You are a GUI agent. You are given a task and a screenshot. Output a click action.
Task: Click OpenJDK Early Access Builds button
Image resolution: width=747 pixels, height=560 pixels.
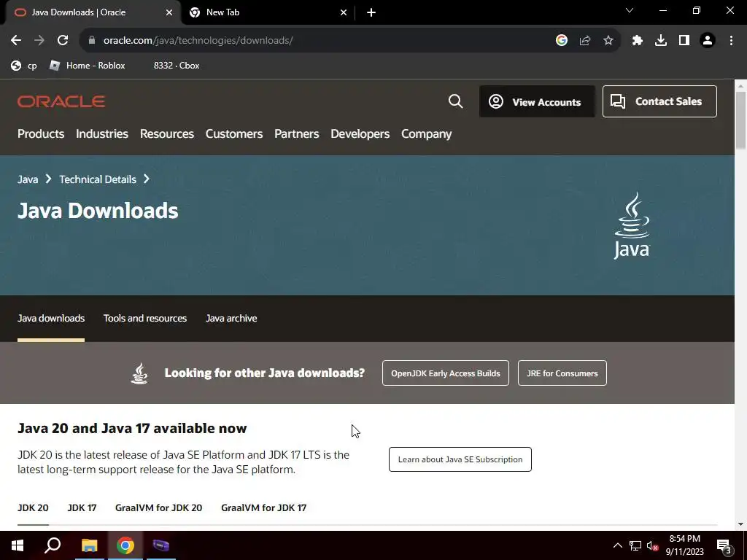(x=446, y=373)
